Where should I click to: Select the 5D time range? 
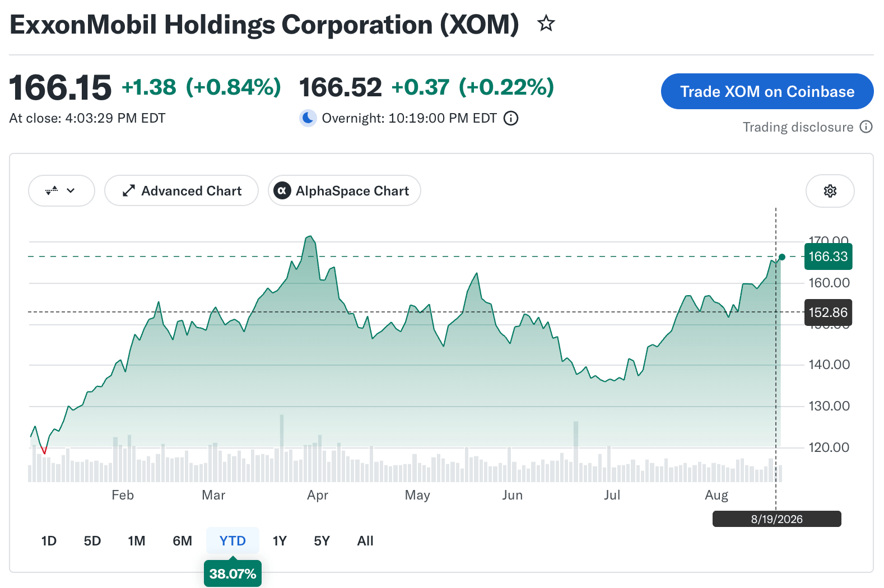coord(92,540)
